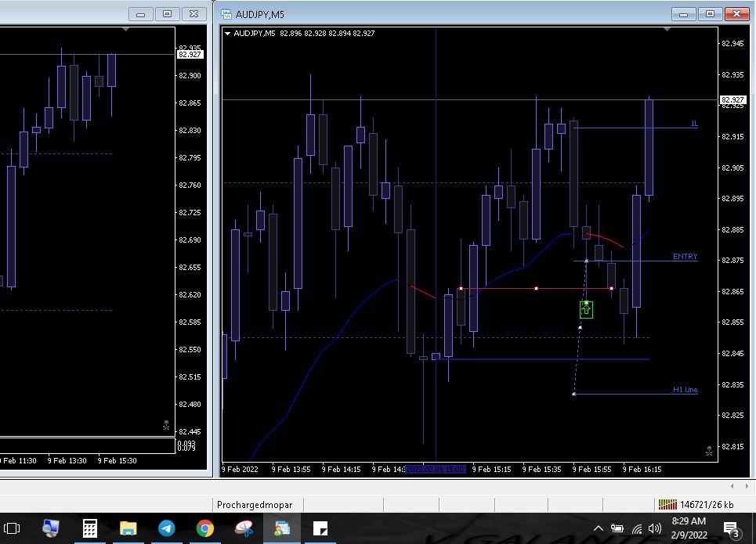756x544 pixels.
Task: Click the 9 Feb 13:30 label in left chart
Action: coord(67,461)
